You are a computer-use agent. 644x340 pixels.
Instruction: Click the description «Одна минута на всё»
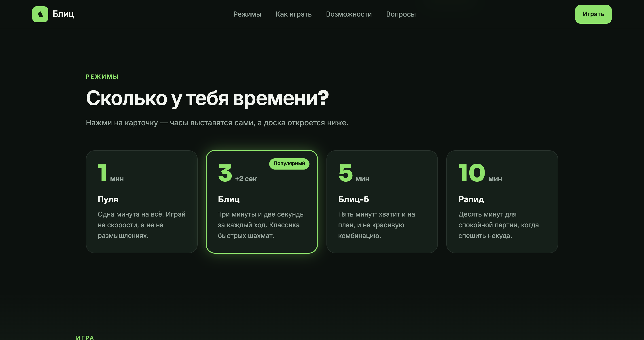tap(131, 214)
